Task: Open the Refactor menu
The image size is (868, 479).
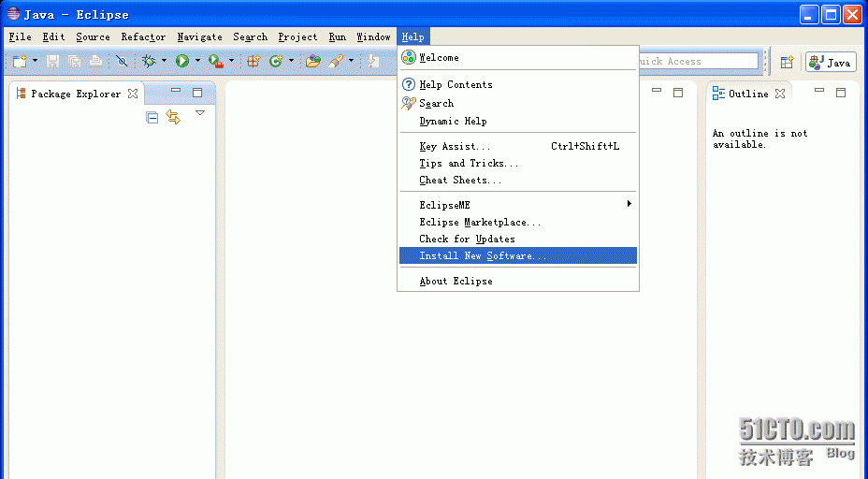Action: tap(143, 36)
